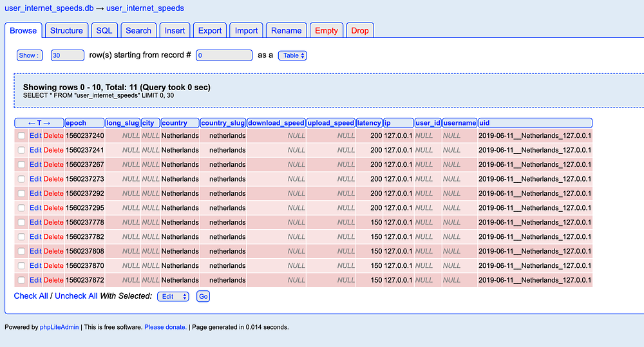Click the red Drop tab
644x347 pixels.
tap(360, 30)
